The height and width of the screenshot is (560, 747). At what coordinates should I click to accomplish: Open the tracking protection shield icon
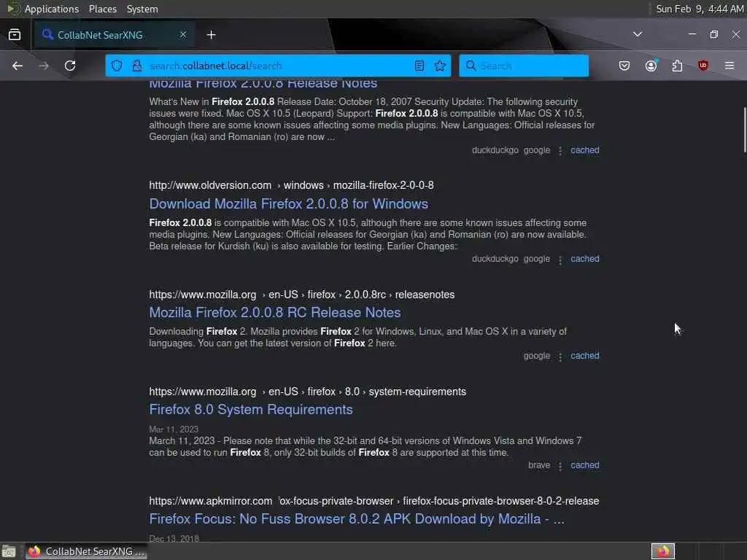(x=117, y=66)
